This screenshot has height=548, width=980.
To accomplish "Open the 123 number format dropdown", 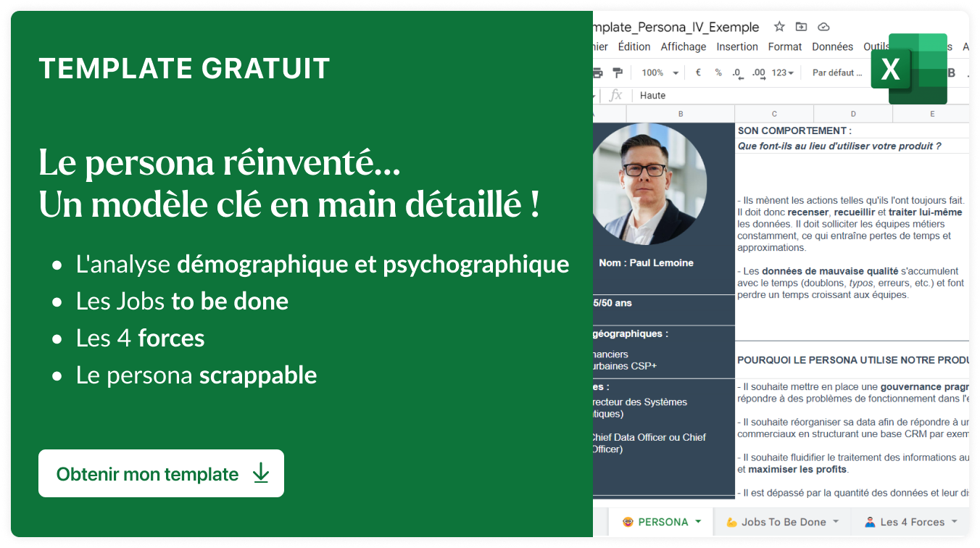I will tap(782, 72).
